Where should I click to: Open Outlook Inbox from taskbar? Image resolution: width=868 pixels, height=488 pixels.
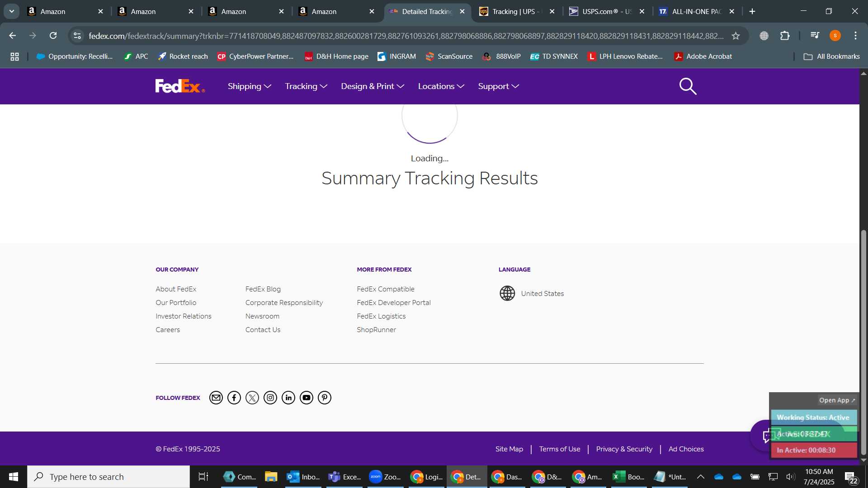coord(303,477)
